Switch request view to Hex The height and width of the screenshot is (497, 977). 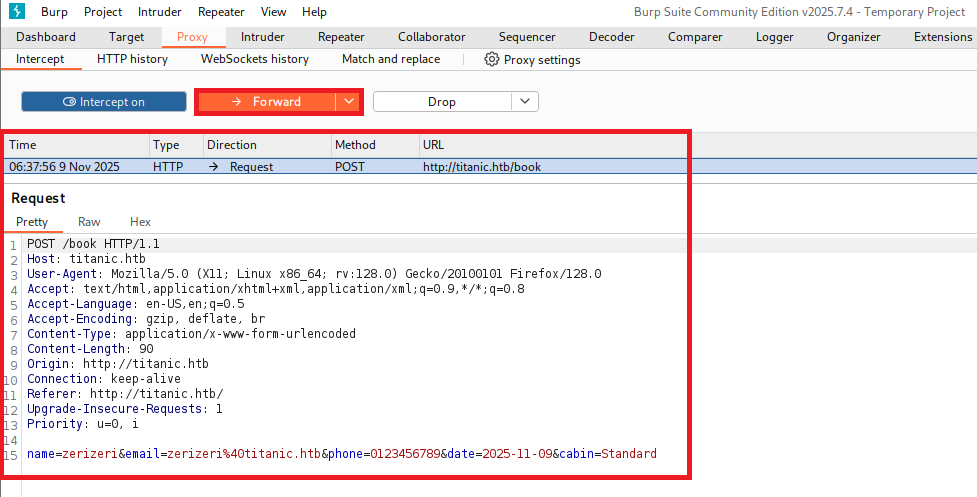(x=140, y=222)
